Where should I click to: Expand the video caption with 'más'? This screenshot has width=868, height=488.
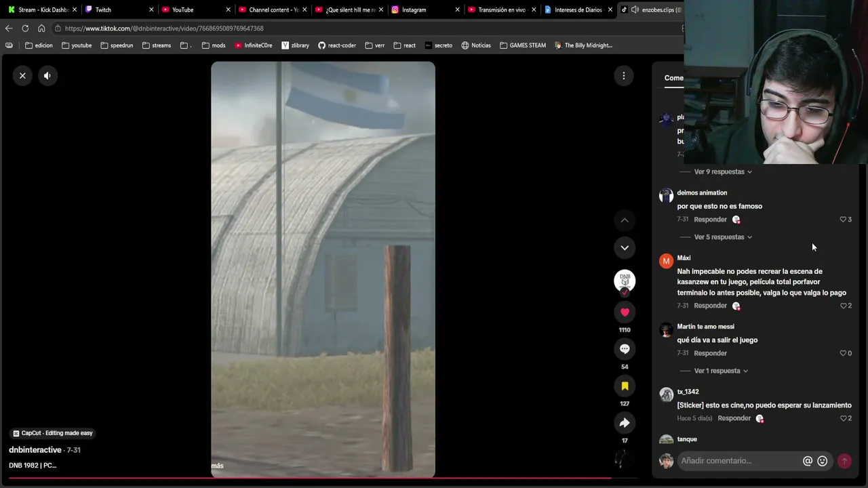point(217,466)
